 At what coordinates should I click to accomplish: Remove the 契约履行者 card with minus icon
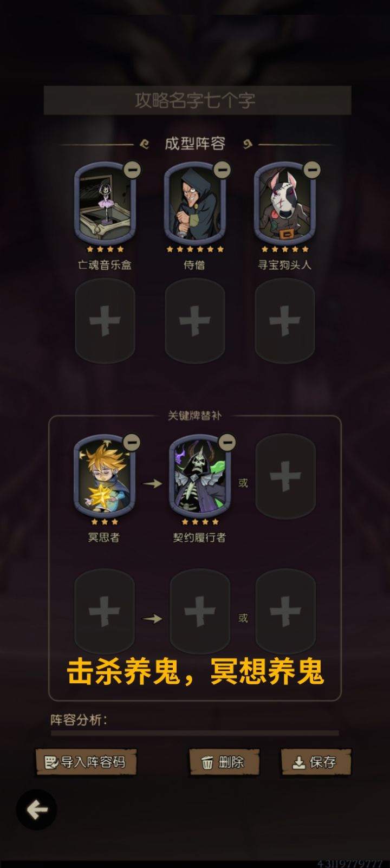click(x=227, y=442)
